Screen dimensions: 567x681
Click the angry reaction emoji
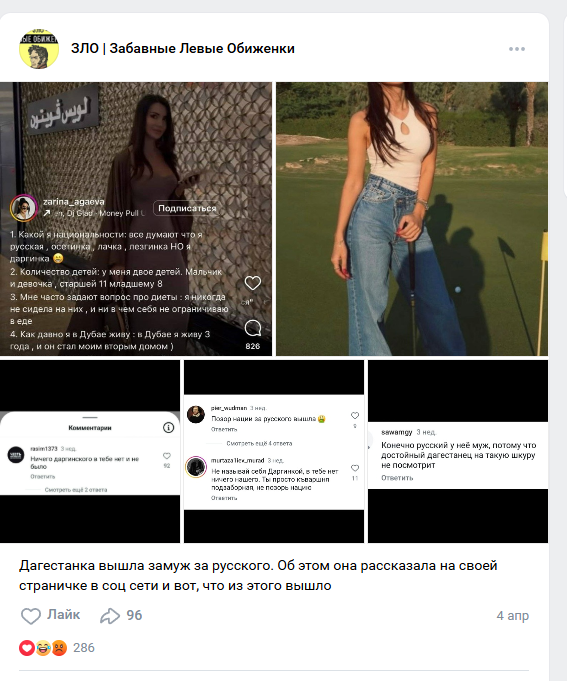[x=59, y=648]
